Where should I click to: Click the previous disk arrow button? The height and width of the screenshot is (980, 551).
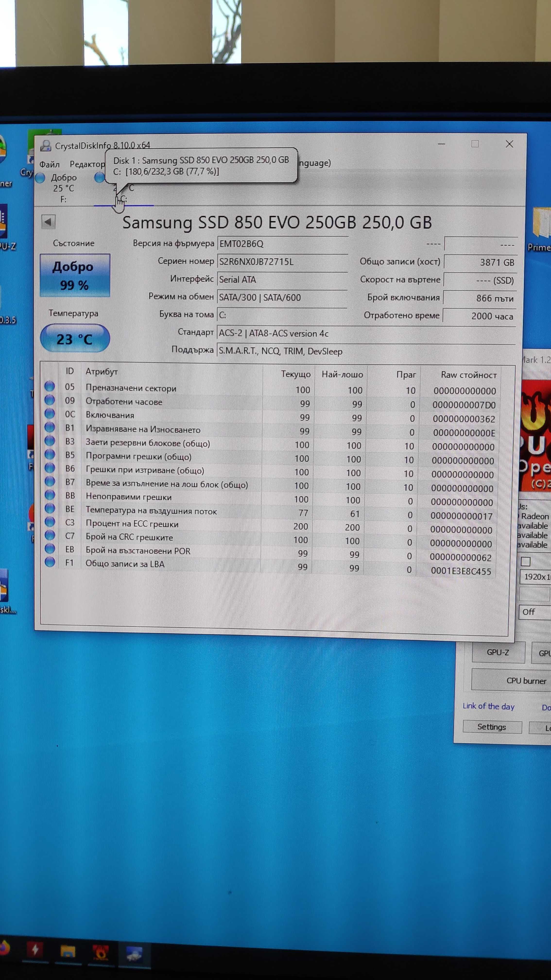(x=48, y=222)
